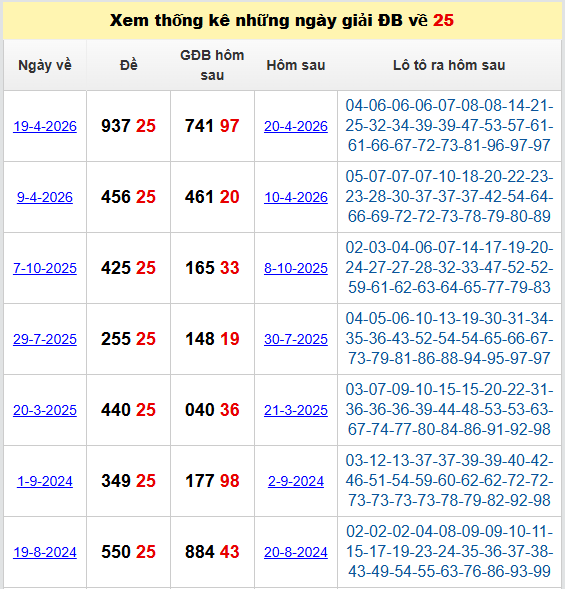The height and width of the screenshot is (589, 565).
Task: Open the 9-4-2026 date link
Action: [45, 197]
